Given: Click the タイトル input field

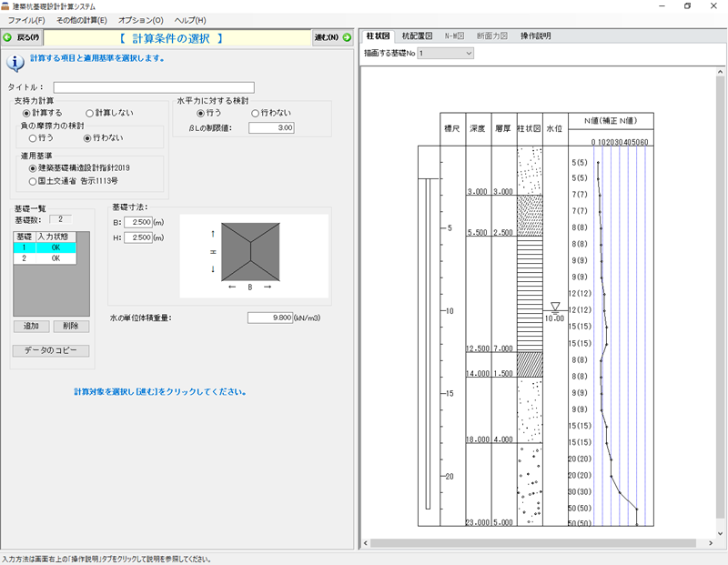Looking at the screenshot, I should tap(154, 87).
